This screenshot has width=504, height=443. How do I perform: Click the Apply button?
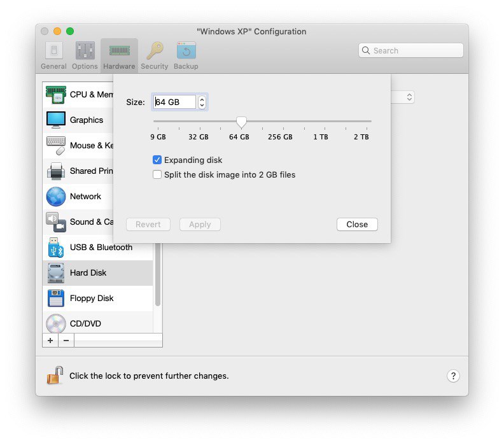pyautogui.click(x=200, y=225)
